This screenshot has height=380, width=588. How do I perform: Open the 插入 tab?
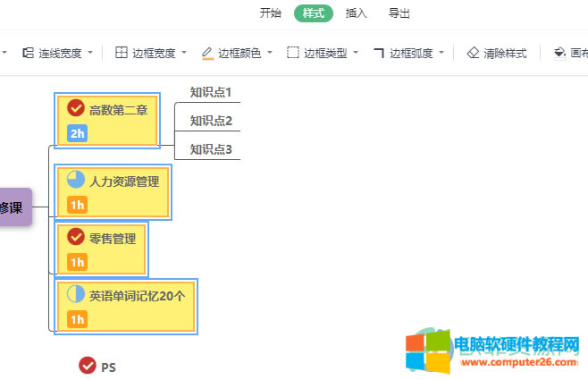tap(357, 13)
